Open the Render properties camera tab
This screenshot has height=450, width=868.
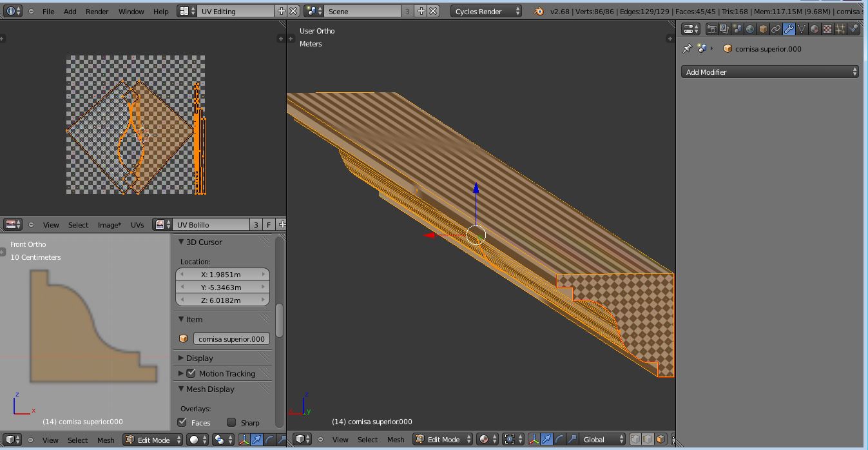point(711,29)
